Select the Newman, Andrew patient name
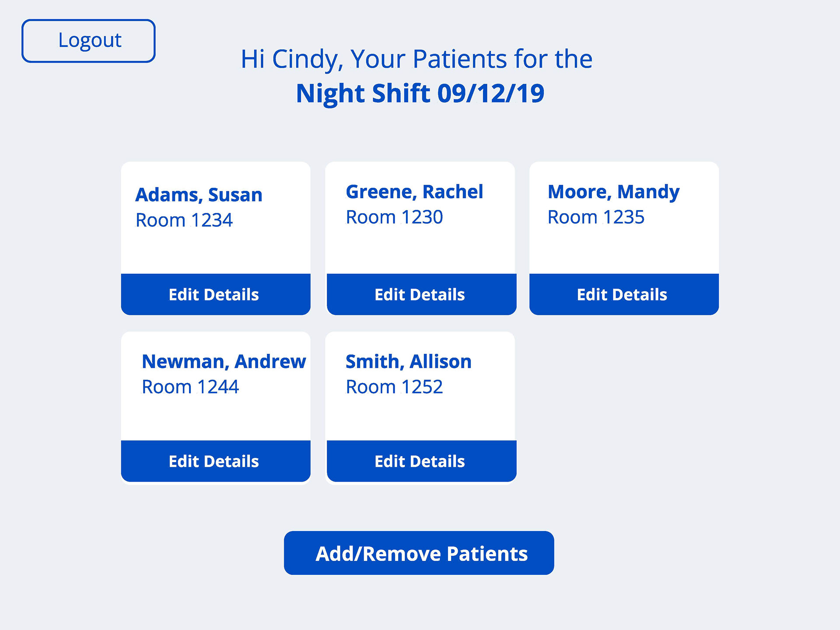The height and width of the screenshot is (630, 840). (x=224, y=362)
